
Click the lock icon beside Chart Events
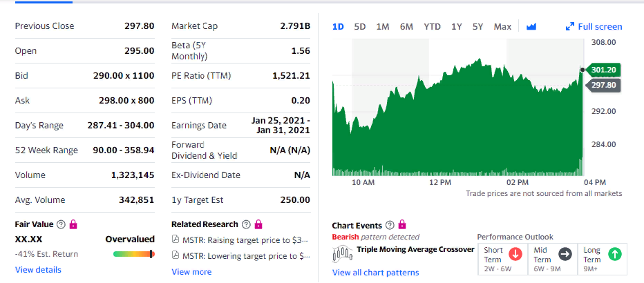pyautogui.click(x=402, y=225)
